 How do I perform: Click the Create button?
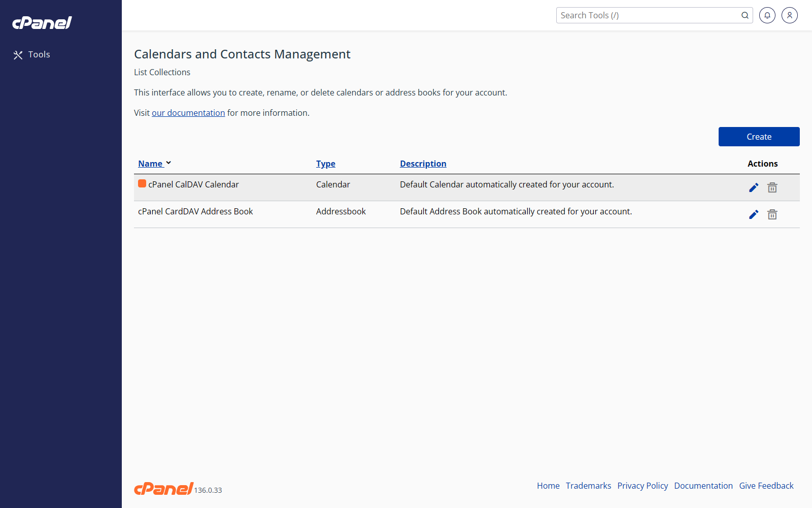coord(759,137)
